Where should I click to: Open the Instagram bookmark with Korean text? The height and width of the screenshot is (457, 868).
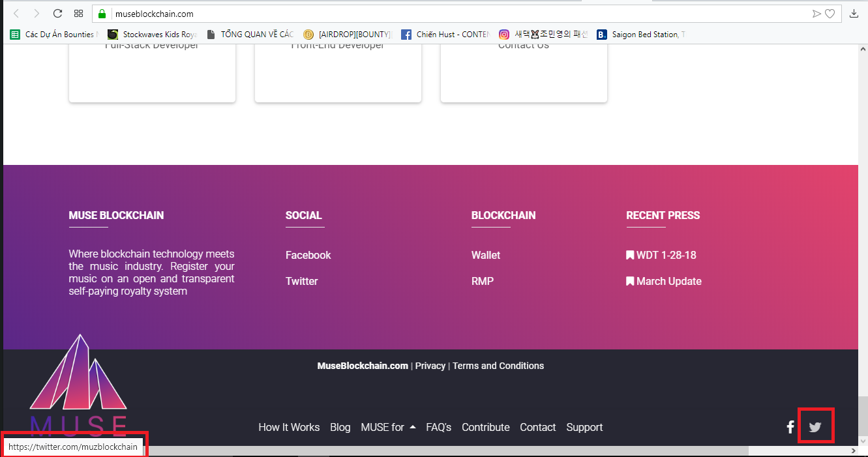543,35
